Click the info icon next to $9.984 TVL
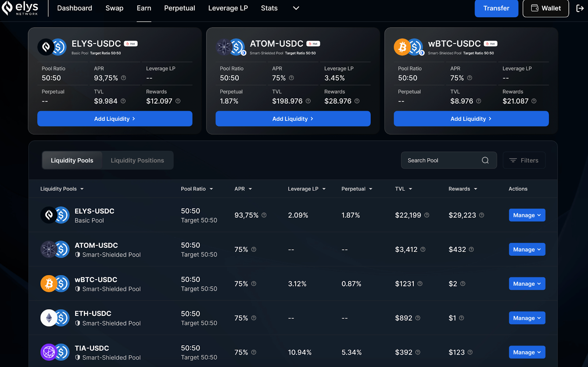Viewport: 588px width, 367px height. point(123,101)
